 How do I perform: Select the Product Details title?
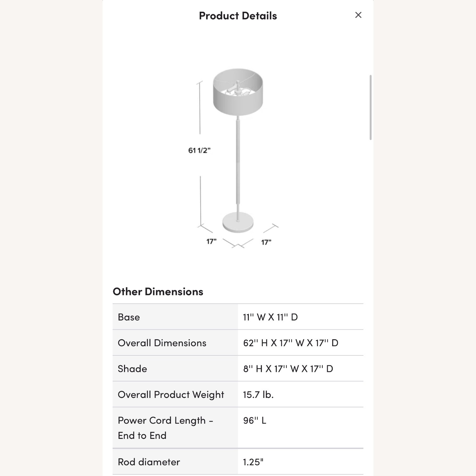point(237,15)
